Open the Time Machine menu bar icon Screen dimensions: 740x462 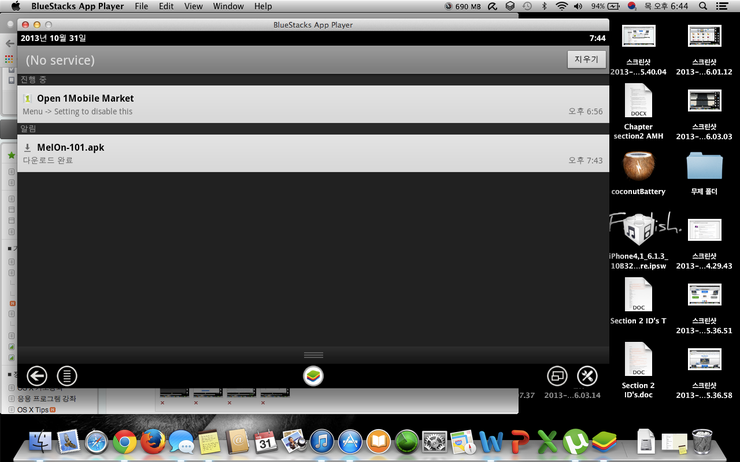click(527, 6)
